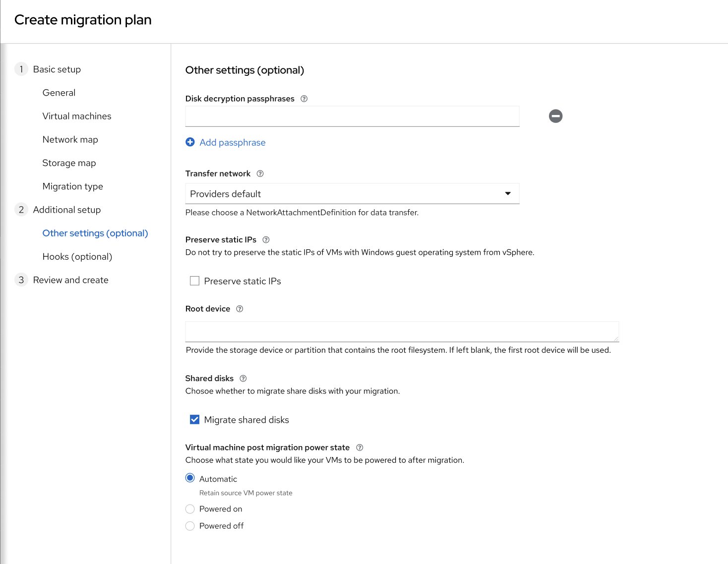Select the Automatic power state radio

(190, 478)
